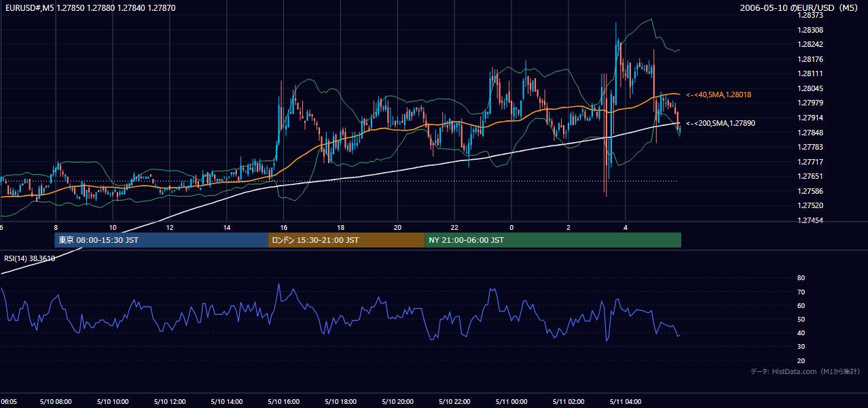
Task: Click RSI level 80 on the axis
Action: point(801,278)
